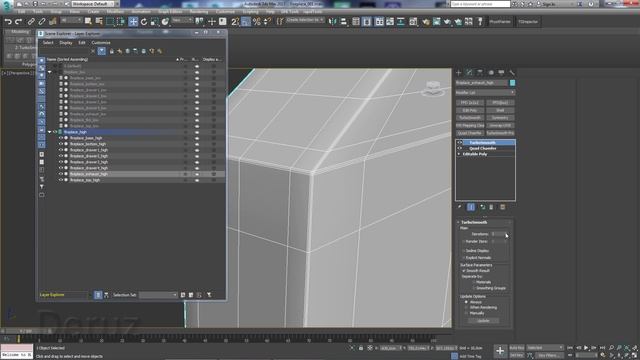Screen dimensions: 640x360
Task: Toggle visibility of fireplace_top_high
Action: point(61,180)
